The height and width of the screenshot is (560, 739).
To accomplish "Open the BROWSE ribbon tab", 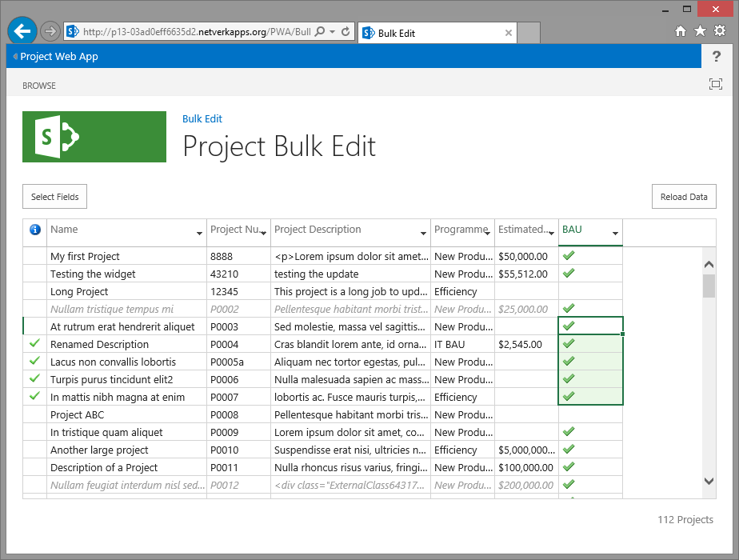I will [x=39, y=86].
